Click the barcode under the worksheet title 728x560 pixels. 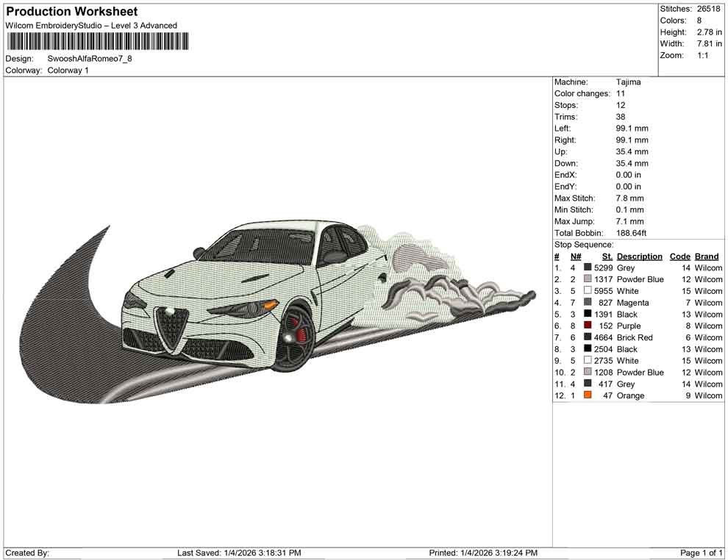(96, 41)
